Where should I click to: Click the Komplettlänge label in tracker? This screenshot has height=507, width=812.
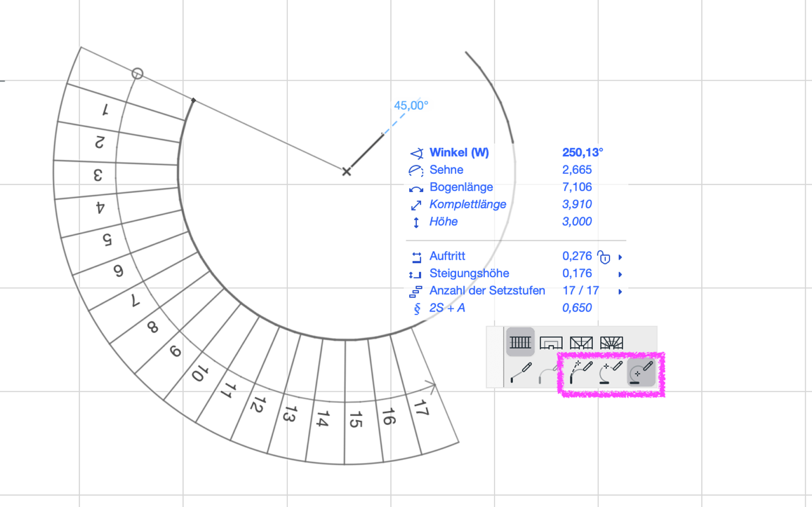pos(467,204)
